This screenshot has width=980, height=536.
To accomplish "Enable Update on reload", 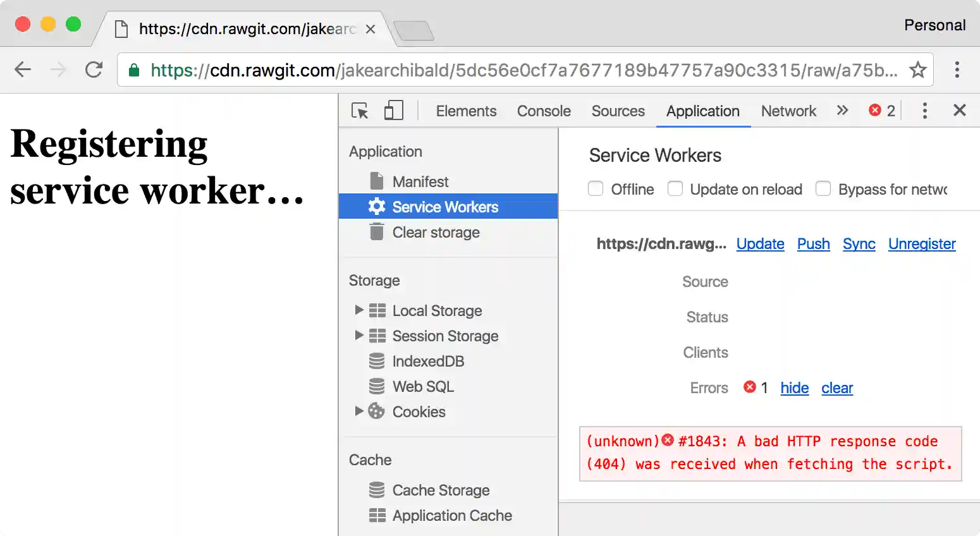I will tap(675, 188).
